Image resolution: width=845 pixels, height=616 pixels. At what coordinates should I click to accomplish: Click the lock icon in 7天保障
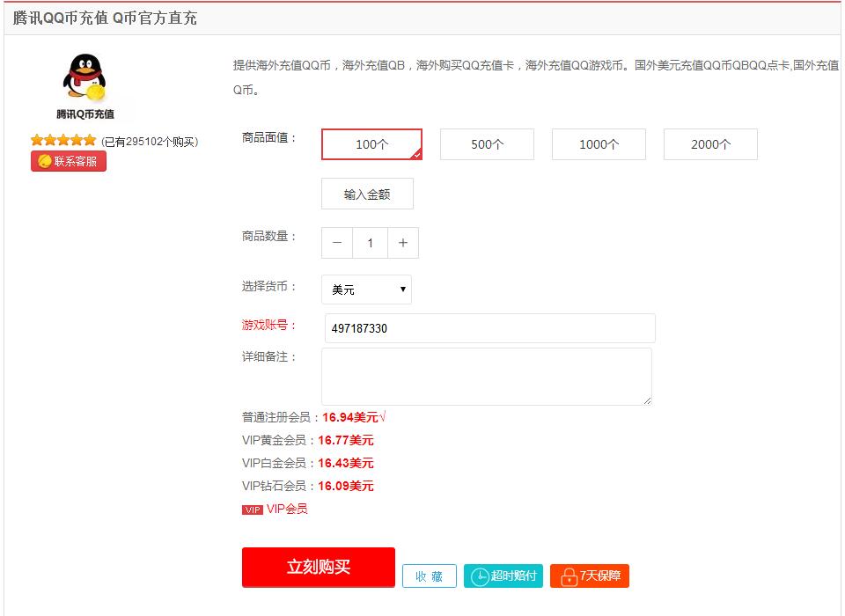pyautogui.click(x=569, y=576)
